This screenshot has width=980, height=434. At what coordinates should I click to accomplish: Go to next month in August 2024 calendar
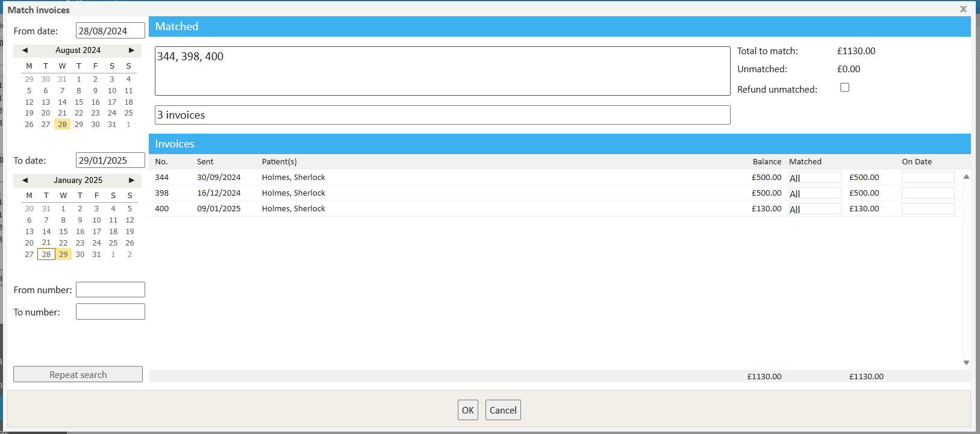tap(131, 51)
